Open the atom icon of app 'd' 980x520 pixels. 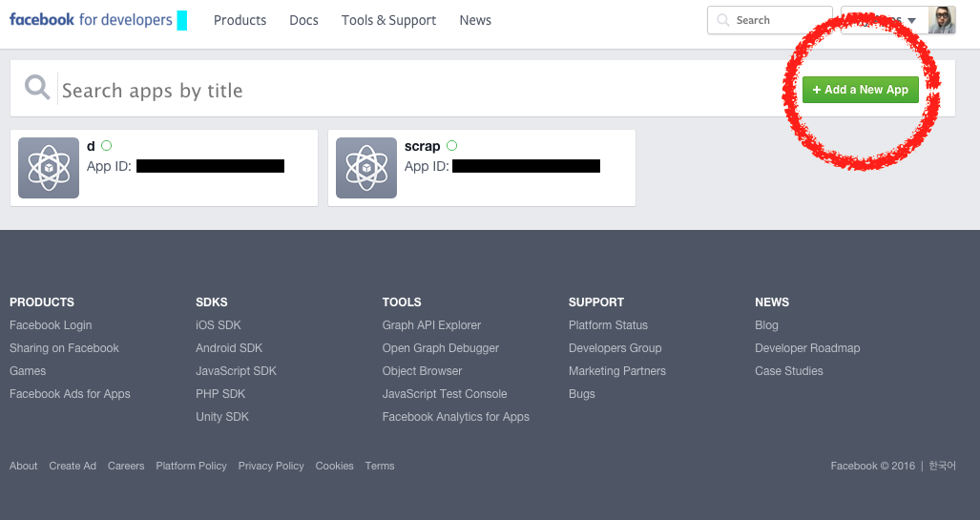pos(49,168)
